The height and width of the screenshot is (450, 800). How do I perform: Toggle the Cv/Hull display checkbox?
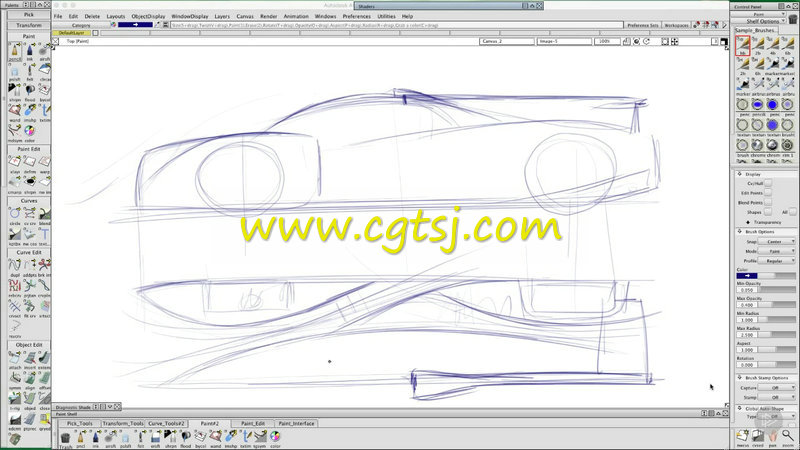(x=768, y=183)
